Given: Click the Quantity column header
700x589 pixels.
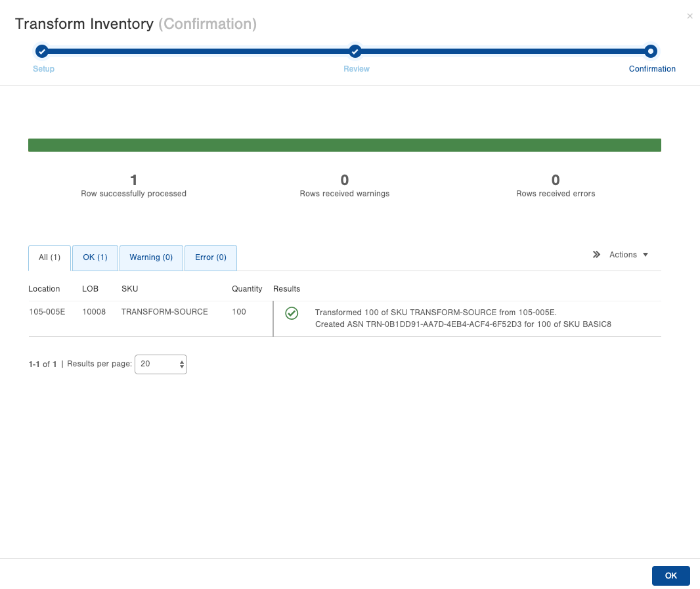Looking at the screenshot, I should click(x=247, y=289).
